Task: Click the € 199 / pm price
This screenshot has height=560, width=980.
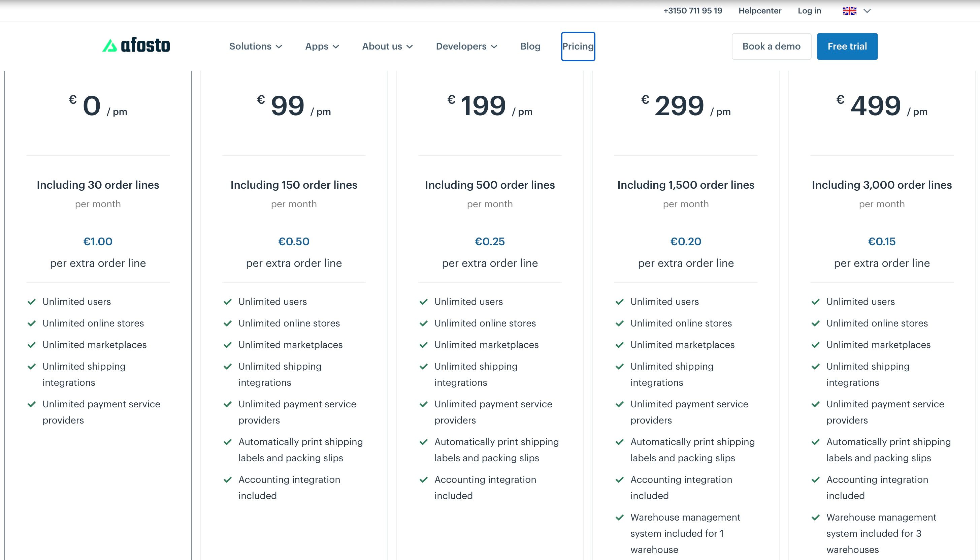Action: point(490,106)
